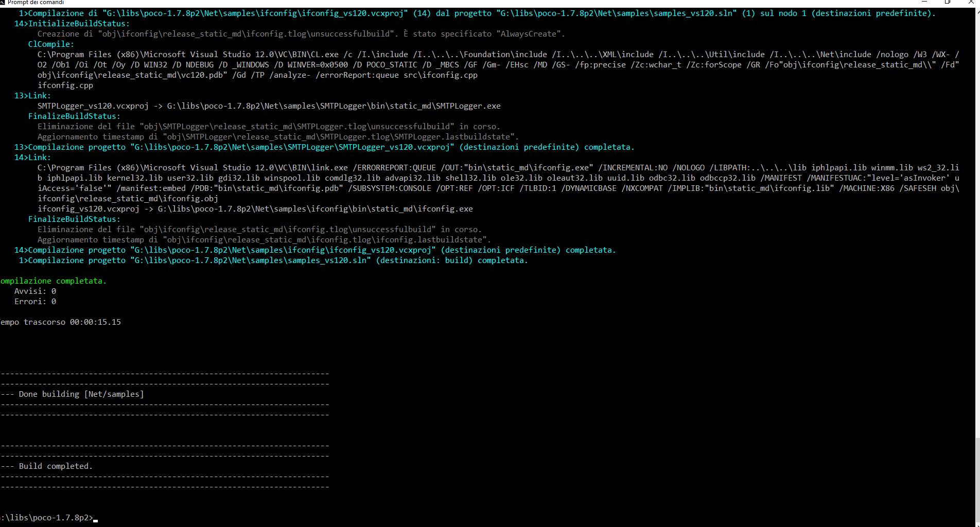The image size is (980, 527).
Task: Click the "14>Compilazione progetto" ifconfig completata line
Action: point(315,250)
